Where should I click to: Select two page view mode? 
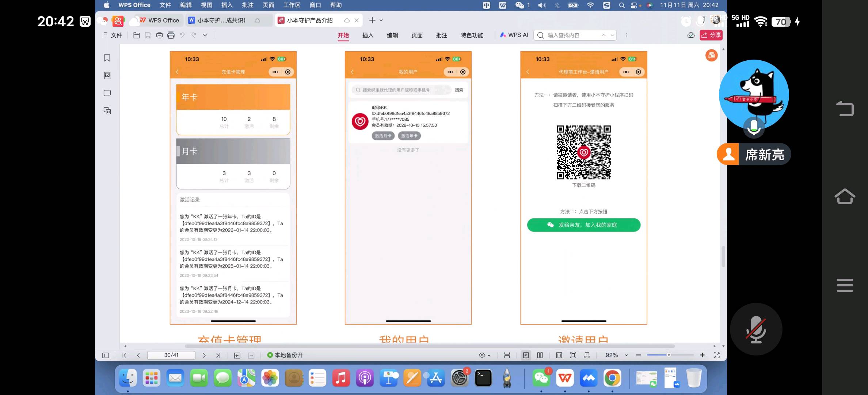coord(540,355)
